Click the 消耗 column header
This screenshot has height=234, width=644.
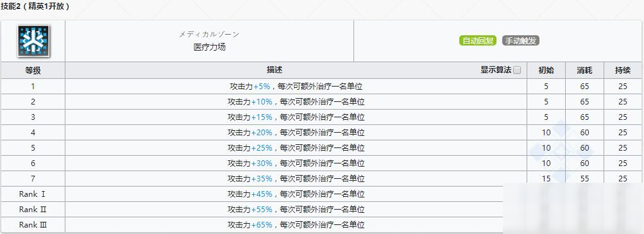[584, 71]
